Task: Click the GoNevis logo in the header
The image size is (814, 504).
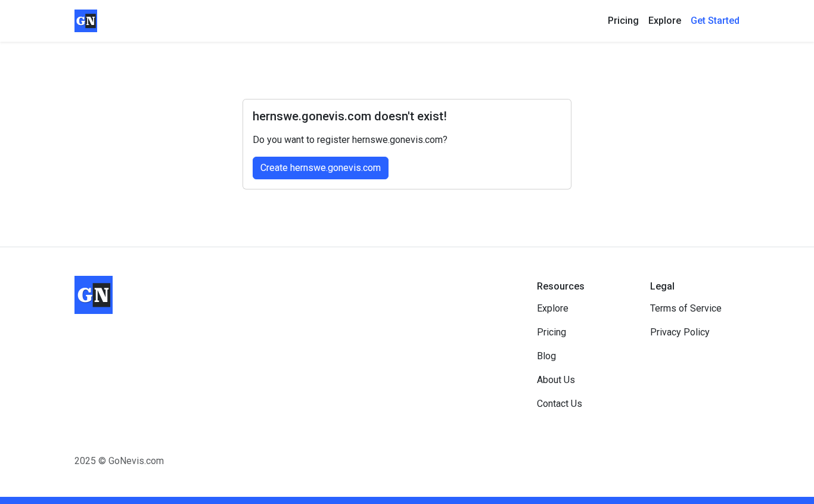Action: (86, 21)
